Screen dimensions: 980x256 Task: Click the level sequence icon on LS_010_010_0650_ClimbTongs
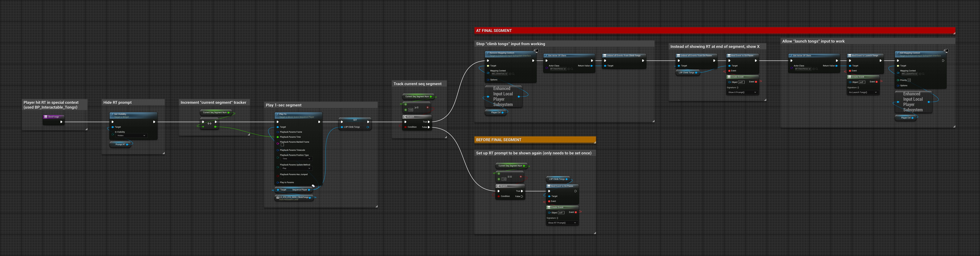click(x=278, y=197)
